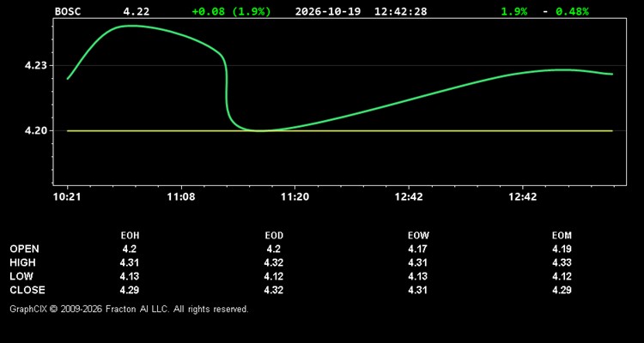Click the CLOSE row label
This screenshot has height=343, width=644.
[x=27, y=290]
